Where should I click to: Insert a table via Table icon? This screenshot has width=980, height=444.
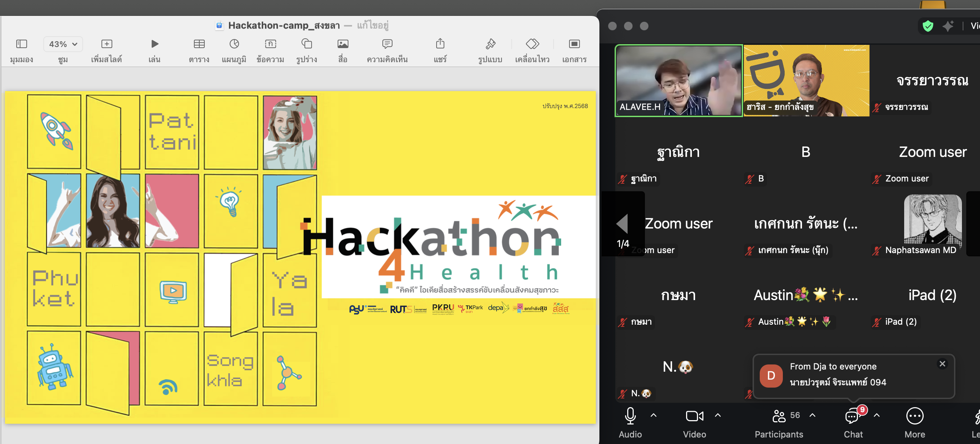(199, 44)
